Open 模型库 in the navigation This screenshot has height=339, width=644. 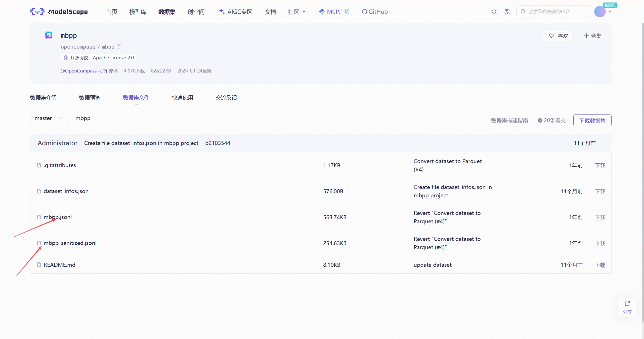[138, 12]
